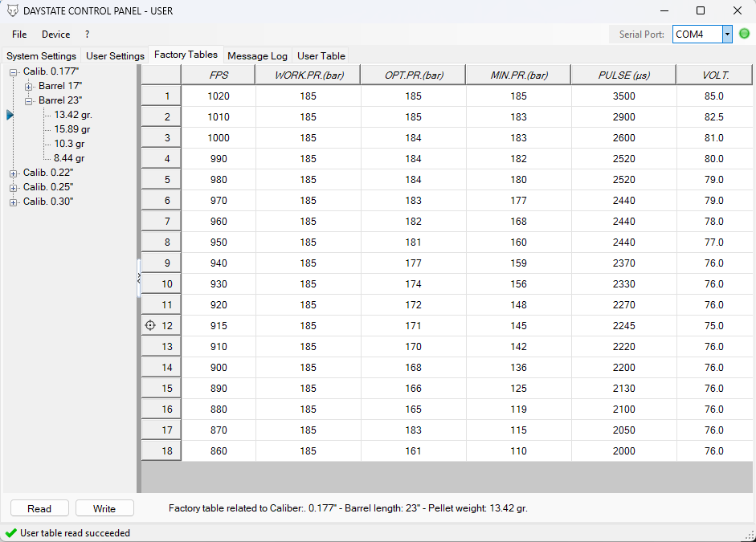756x542 pixels.
Task: Collapse the Barrel 23" tree node
Action: coord(28,101)
